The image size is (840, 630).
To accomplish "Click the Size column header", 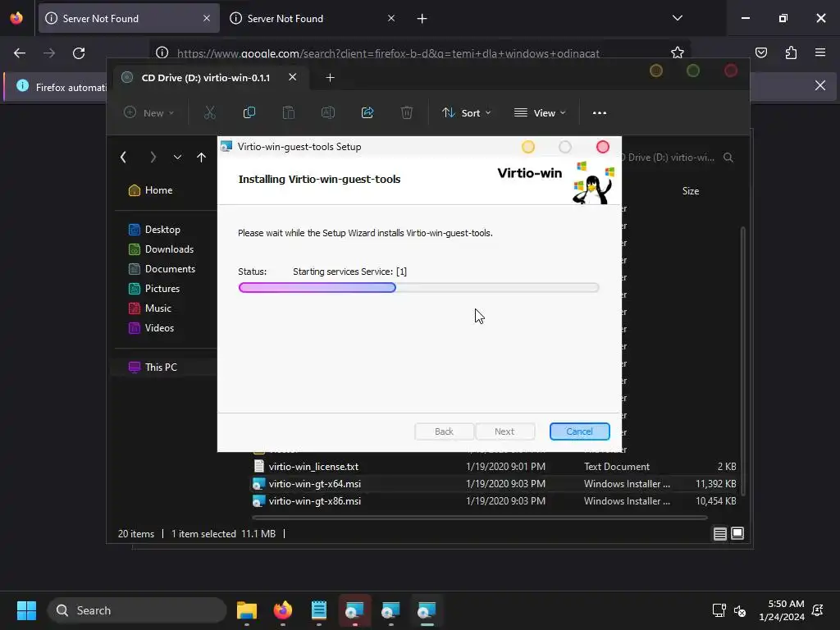I will pyautogui.click(x=690, y=191).
